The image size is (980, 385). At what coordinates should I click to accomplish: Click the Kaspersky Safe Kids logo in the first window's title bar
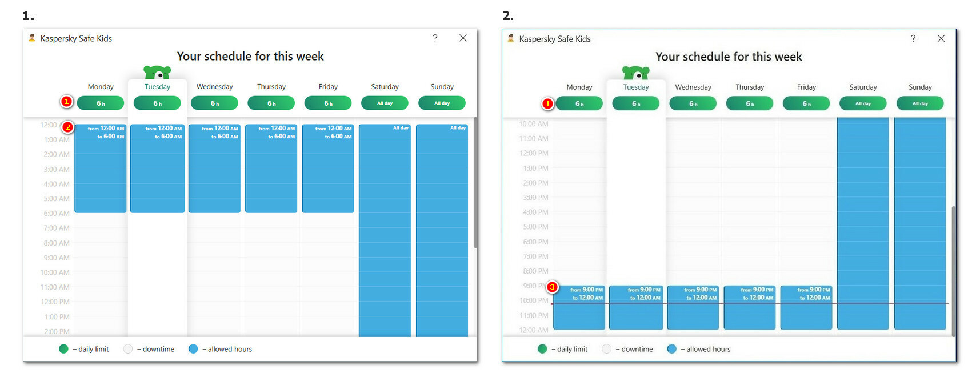point(32,38)
